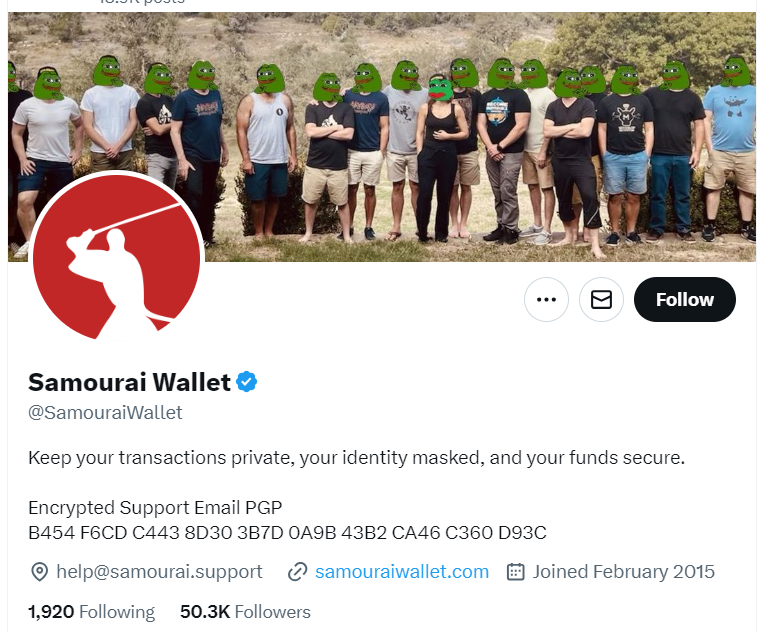
Task: Click the Samourai Wallet display name
Action: point(129,382)
